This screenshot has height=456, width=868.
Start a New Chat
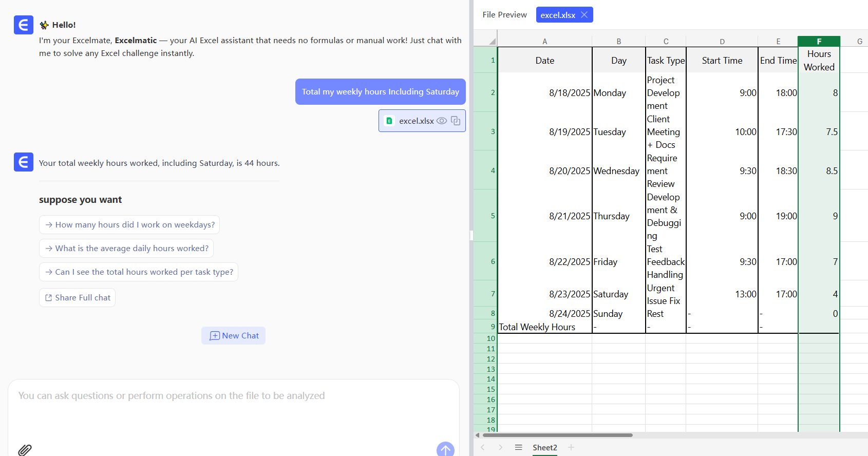click(234, 335)
